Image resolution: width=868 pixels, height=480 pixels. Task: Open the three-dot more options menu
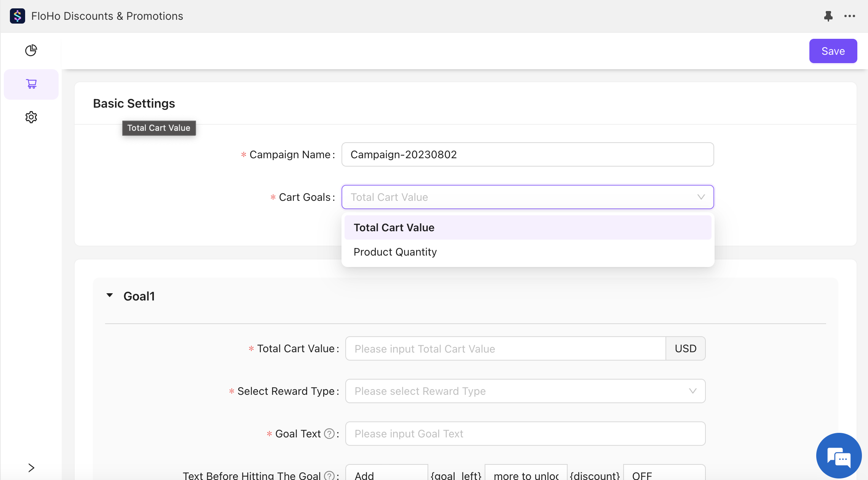[849, 16]
